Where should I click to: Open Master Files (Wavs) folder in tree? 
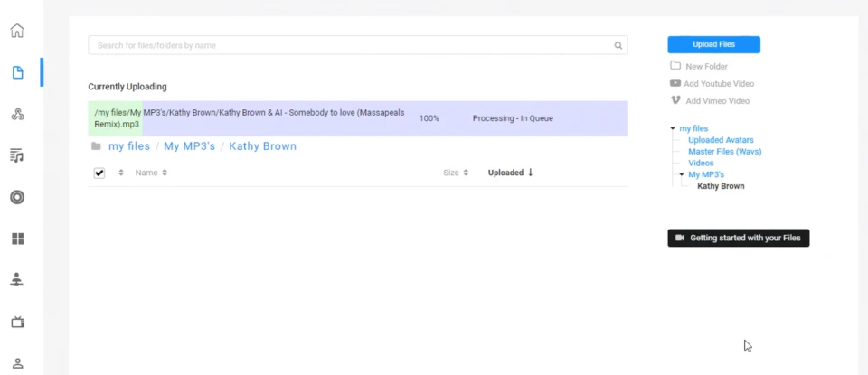[724, 152]
